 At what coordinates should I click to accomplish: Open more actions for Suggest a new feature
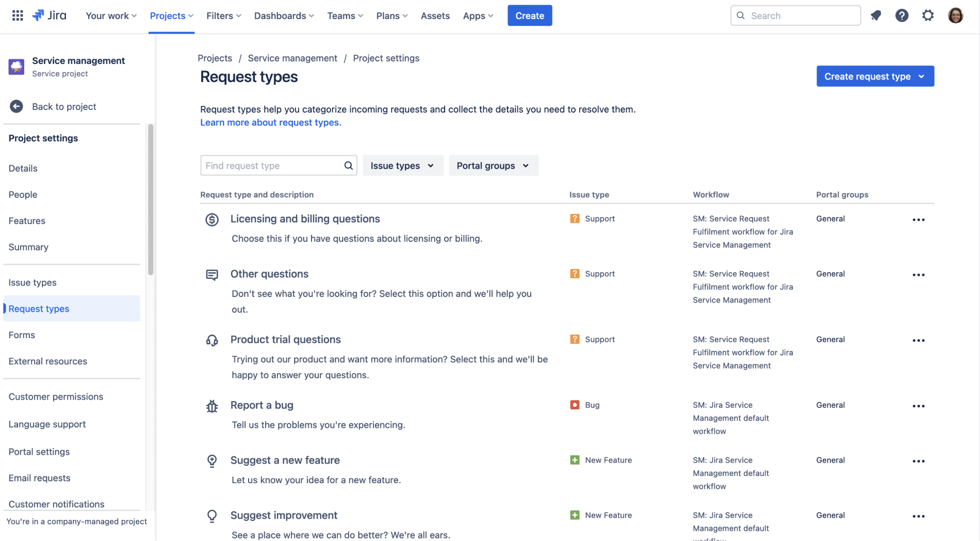(919, 461)
